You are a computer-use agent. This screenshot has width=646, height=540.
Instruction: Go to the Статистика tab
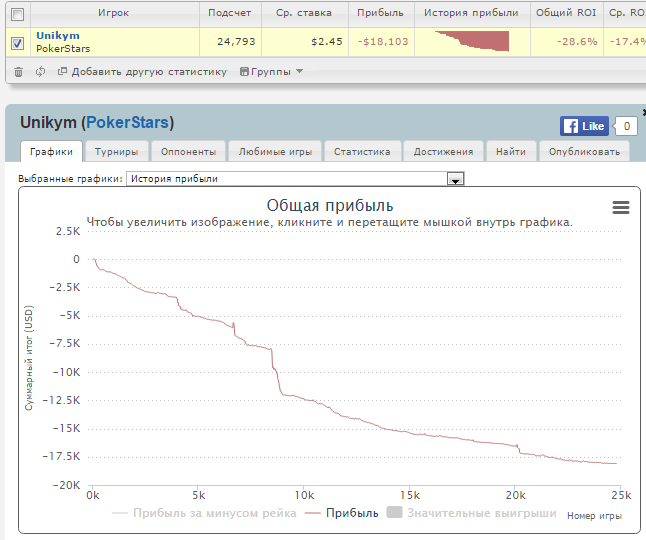362,152
